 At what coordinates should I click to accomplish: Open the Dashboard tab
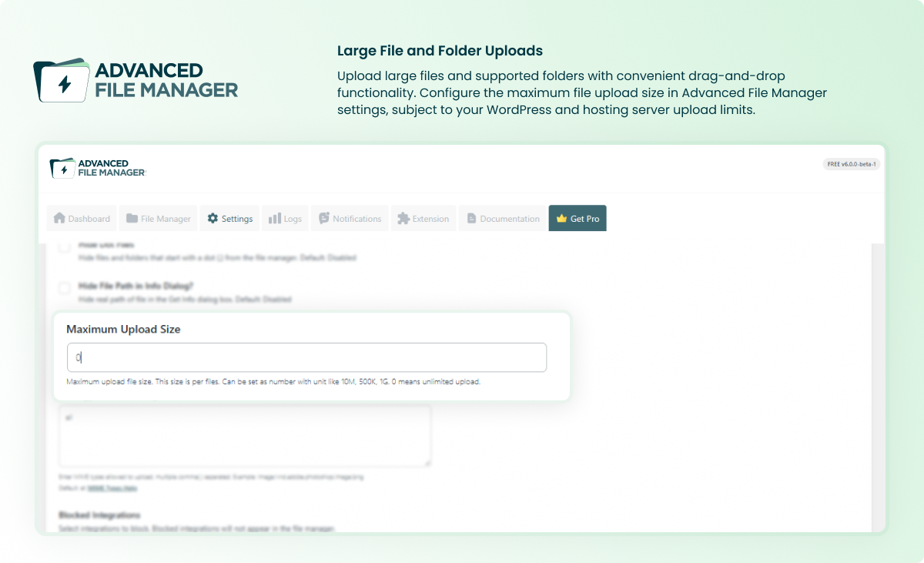(82, 219)
